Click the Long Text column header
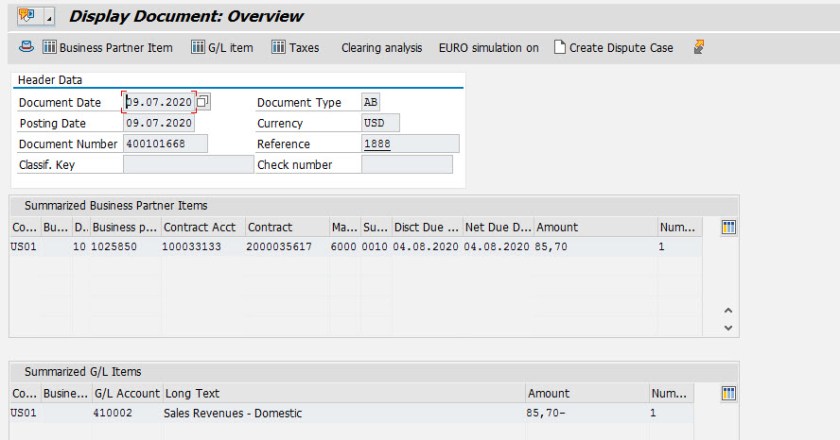 [343, 393]
